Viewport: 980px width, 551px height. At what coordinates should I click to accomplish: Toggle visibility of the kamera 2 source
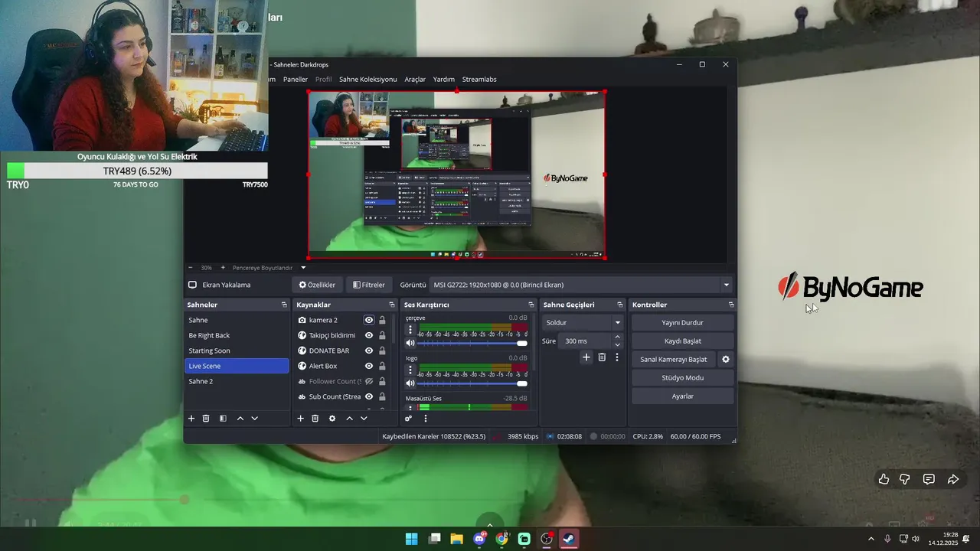pos(369,320)
